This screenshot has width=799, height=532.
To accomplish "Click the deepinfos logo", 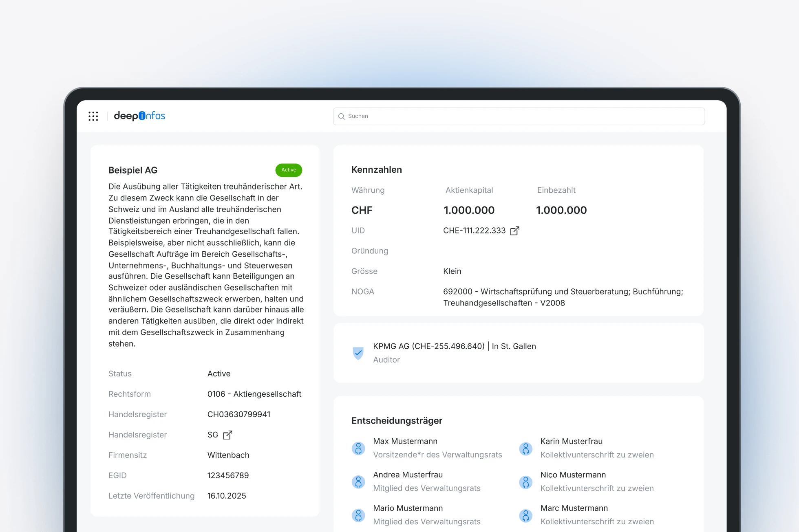I will [x=139, y=116].
